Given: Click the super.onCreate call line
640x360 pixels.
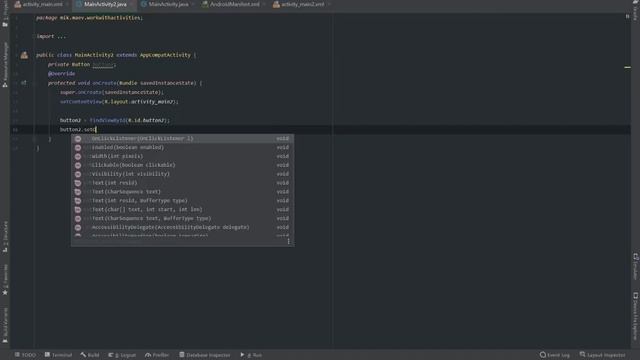Looking at the screenshot, I should tap(112, 92).
